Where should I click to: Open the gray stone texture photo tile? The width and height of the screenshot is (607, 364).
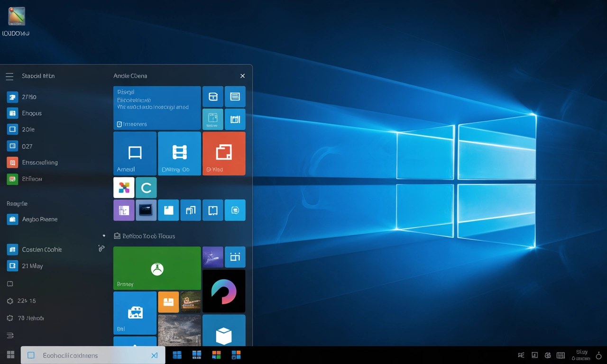[179, 330]
